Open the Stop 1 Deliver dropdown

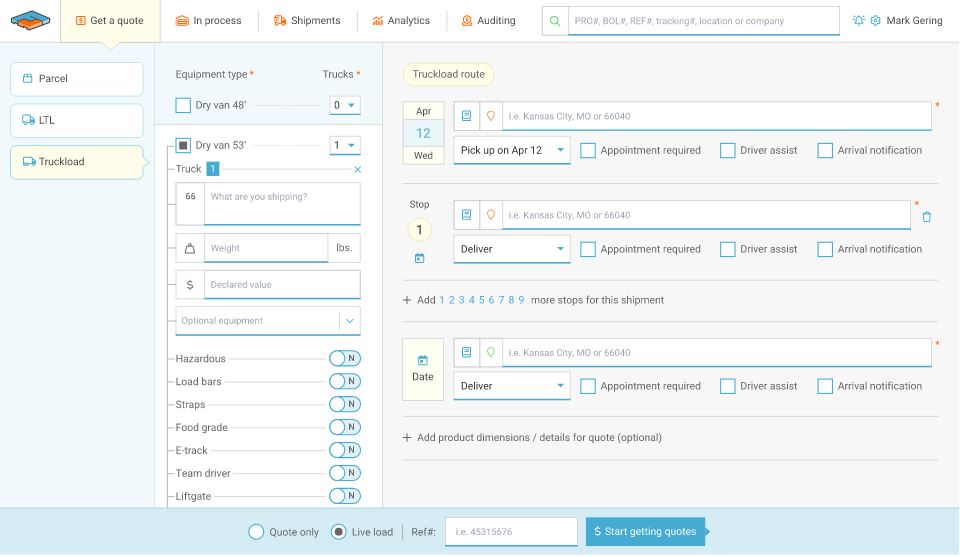512,249
